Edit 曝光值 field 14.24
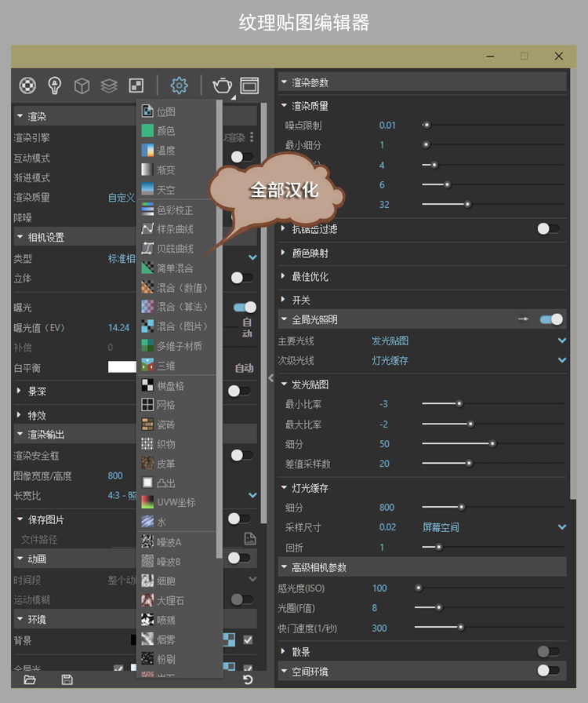Image resolution: width=588 pixels, height=703 pixels. [x=118, y=328]
